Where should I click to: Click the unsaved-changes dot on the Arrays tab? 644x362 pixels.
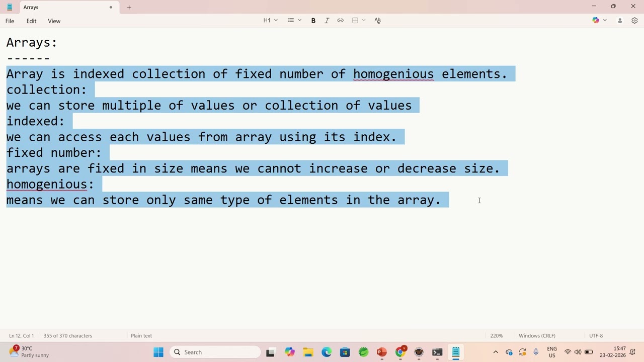tap(111, 7)
